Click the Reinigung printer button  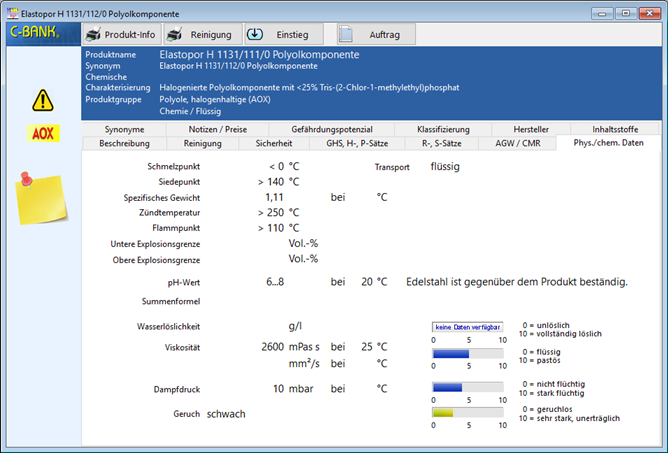pos(200,34)
